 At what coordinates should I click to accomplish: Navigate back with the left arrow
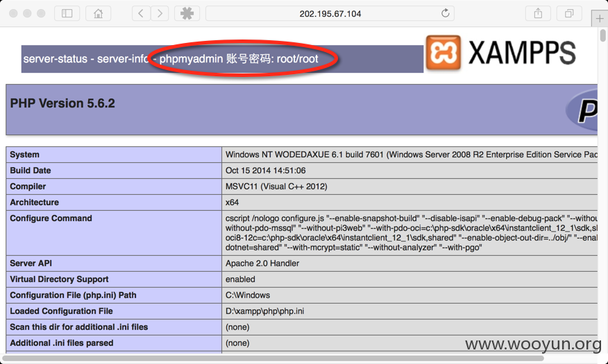[x=141, y=14]
